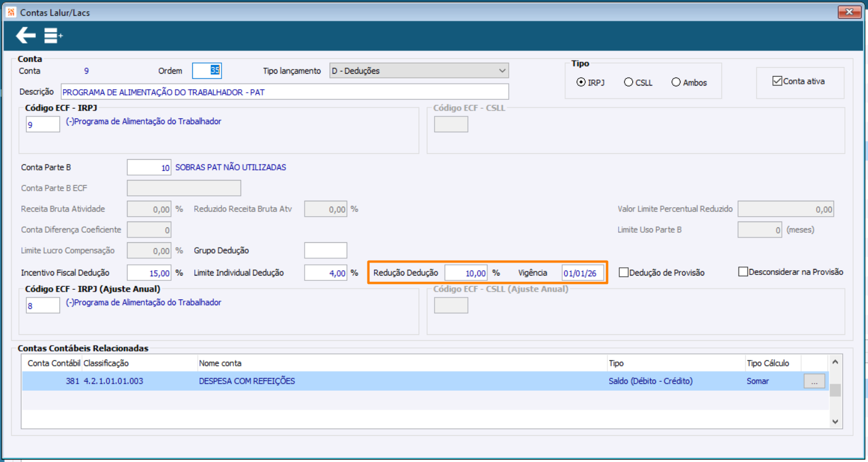Focus the Conta Parte B field

[149, 167]
